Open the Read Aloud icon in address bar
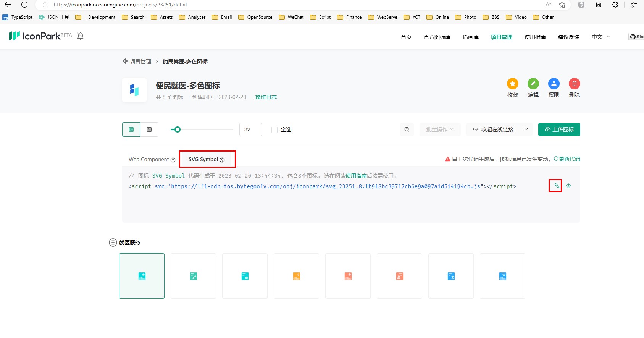Viewport: 644px width, 338px height. click(548, 5)
